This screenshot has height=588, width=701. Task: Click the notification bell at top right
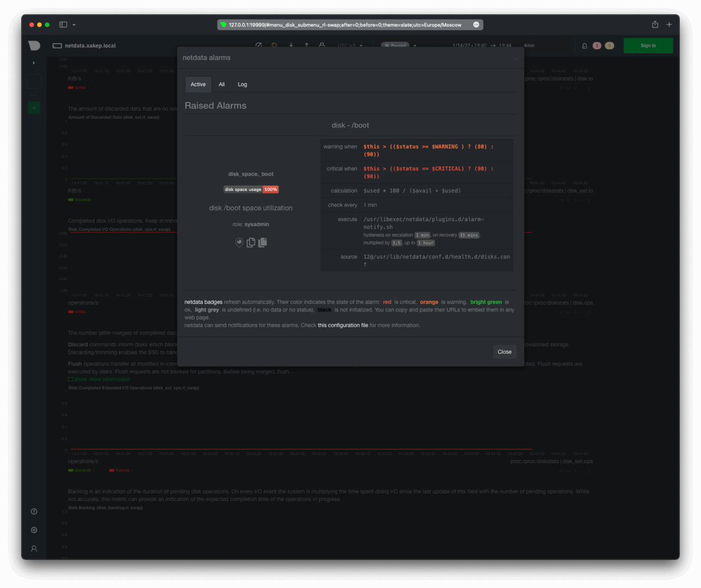[x=584, y=46]
